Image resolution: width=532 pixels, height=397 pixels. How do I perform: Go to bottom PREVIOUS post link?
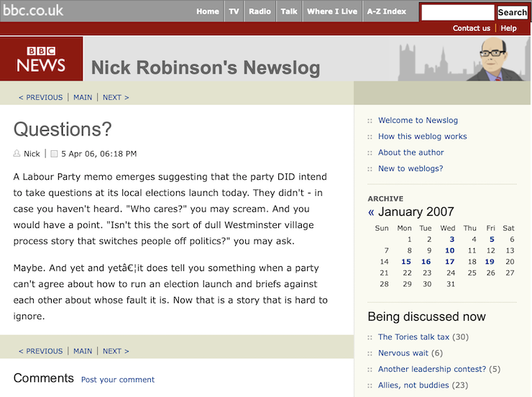[41, 351]
